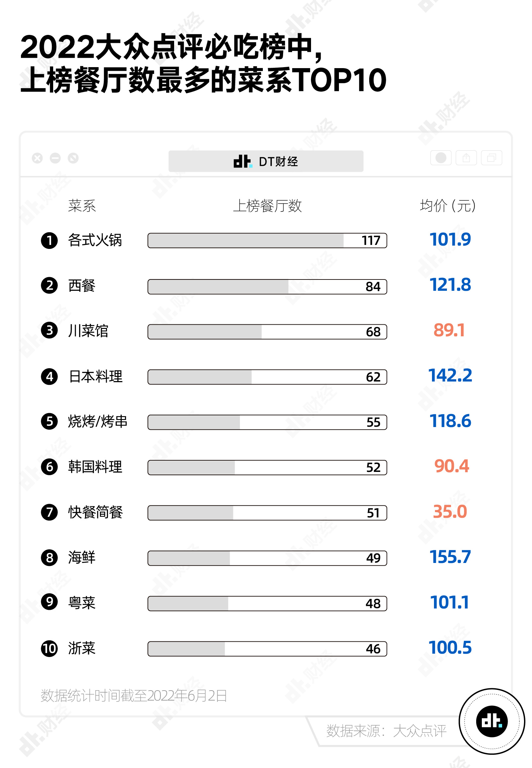Click the 均价 (元) column header
This screenshot has height=768, width=532.
(447, 206)
